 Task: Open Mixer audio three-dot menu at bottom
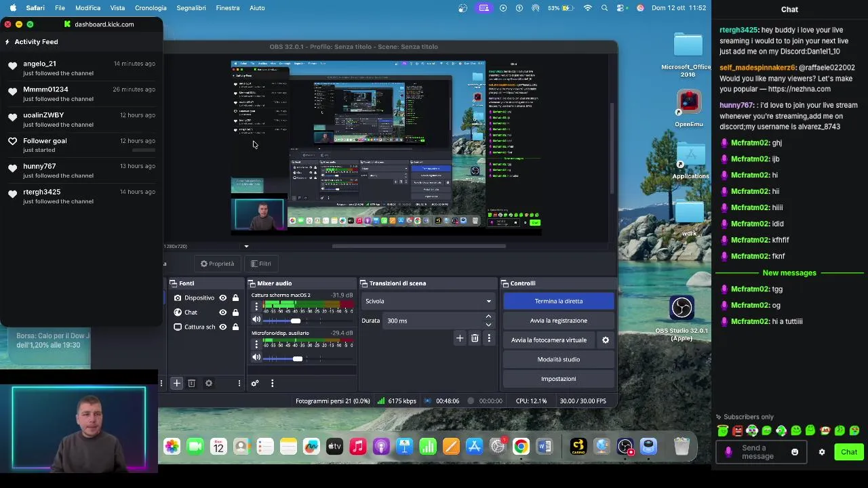pos(272,384)
